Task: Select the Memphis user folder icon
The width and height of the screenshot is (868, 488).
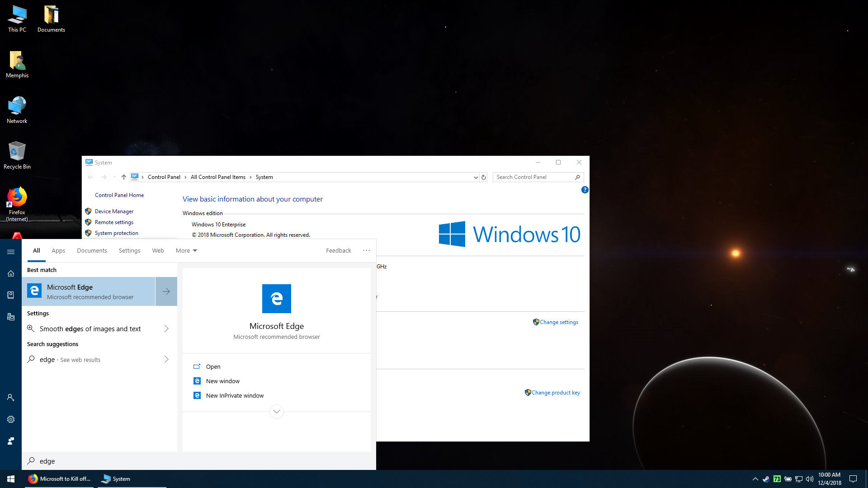Action: pyautogui.click(x=17, y=65)
